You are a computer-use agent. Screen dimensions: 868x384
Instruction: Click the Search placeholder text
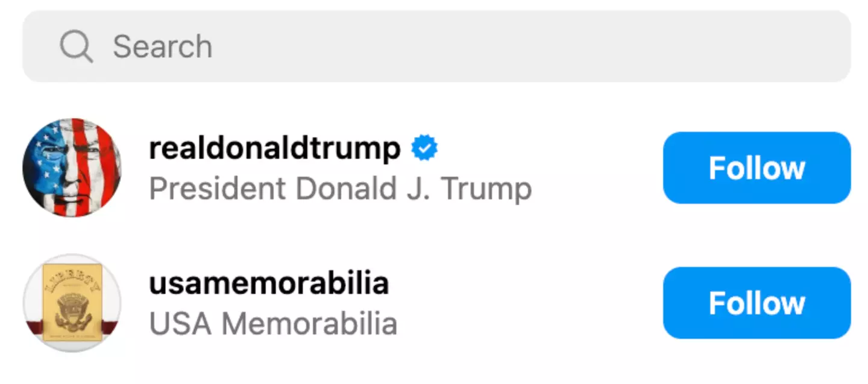click(x=163, y=46)
